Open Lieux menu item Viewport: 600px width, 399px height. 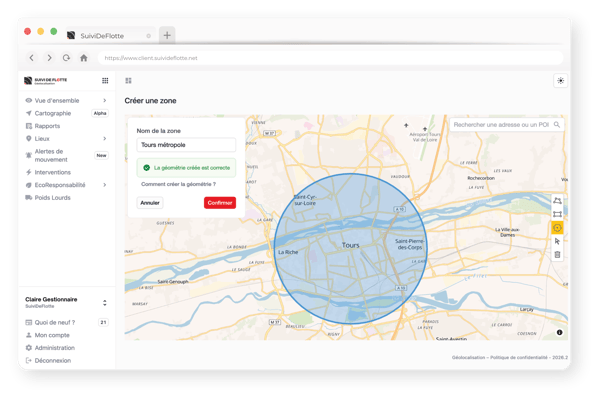(42, 138)
